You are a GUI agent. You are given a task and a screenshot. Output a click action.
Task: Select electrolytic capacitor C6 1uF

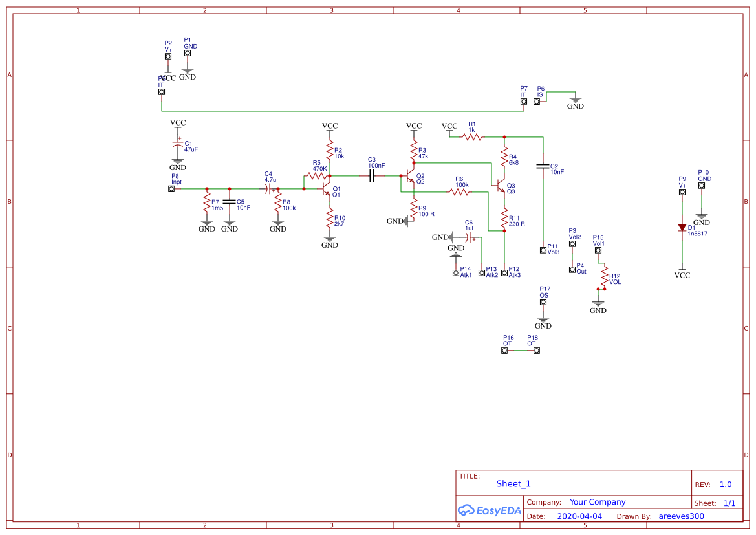(x=467, y=236)
